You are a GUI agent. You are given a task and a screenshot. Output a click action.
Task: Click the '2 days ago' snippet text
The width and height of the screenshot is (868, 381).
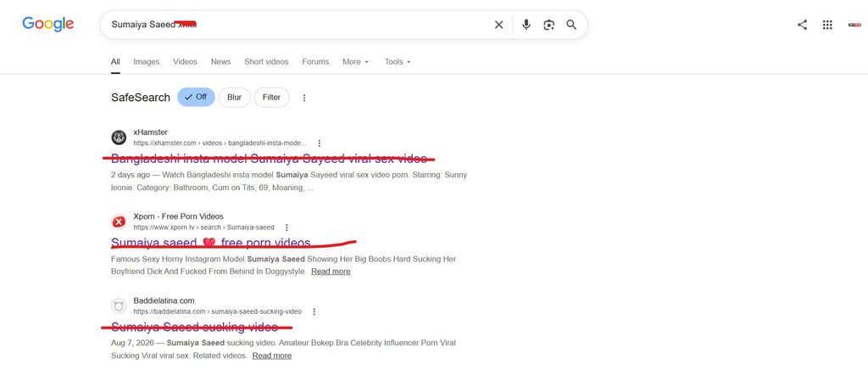pyautogui.click(x=131, y=175)
